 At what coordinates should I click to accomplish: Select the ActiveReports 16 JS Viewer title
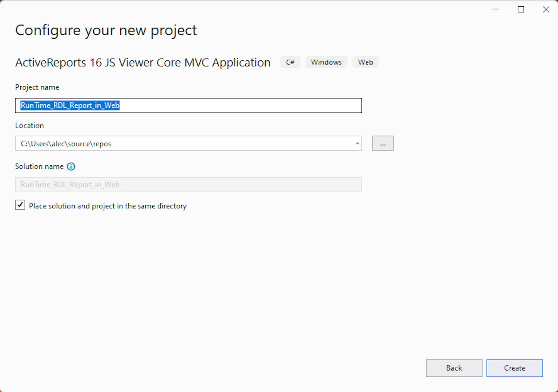(142, 62)
